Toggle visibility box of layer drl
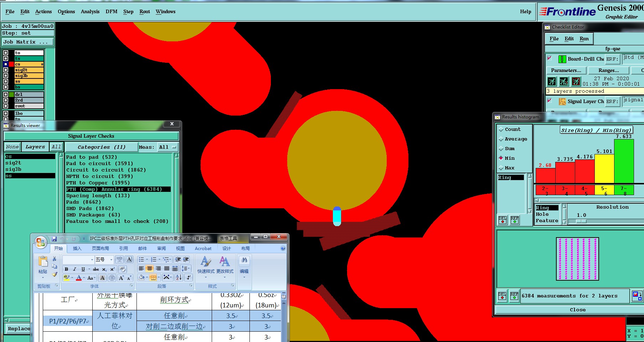Viewport: 644px width, 342px height. pyautogui.click(x=6, y=95)
